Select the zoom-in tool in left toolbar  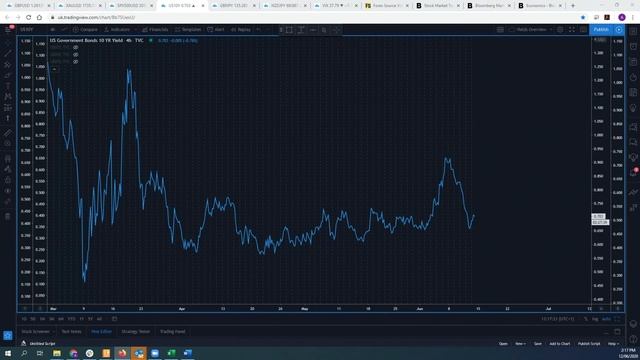(8, 143)
